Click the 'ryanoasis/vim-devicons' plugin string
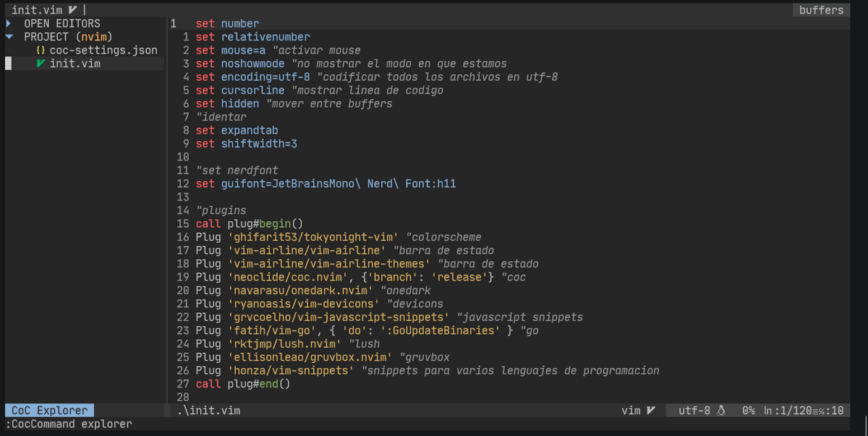This screenshot has width=868, height=436. click(x=304, y=304)
